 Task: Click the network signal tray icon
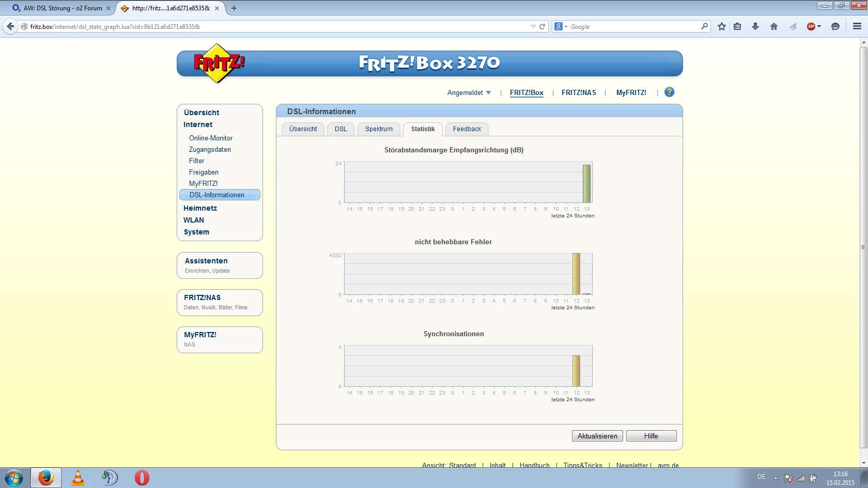pos(801,478)
